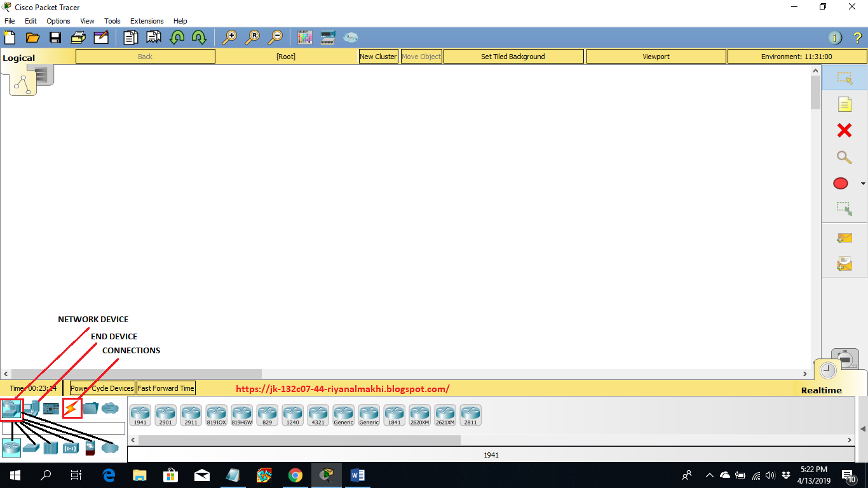Add a Simple PDU envelope

click(844, 238)
